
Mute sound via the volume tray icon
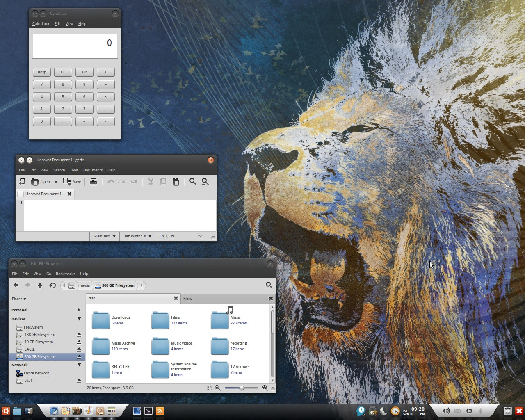(x=446, y=411)
